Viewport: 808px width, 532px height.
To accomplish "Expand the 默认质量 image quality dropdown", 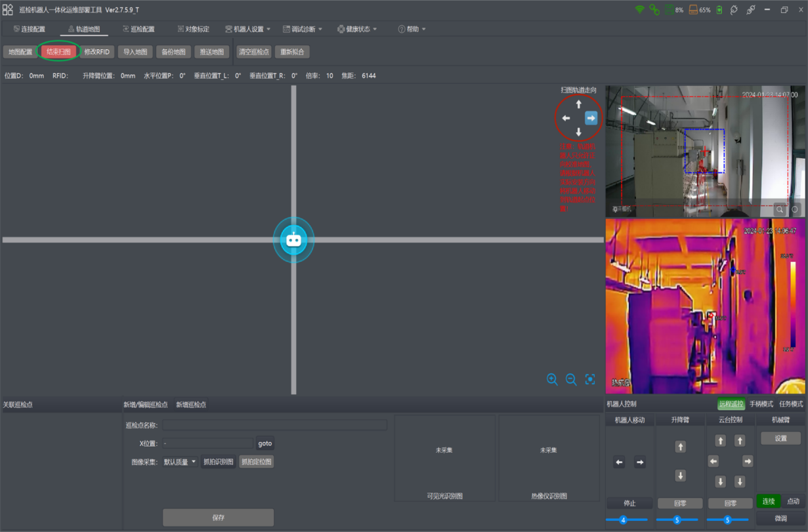I will [180, 462].
